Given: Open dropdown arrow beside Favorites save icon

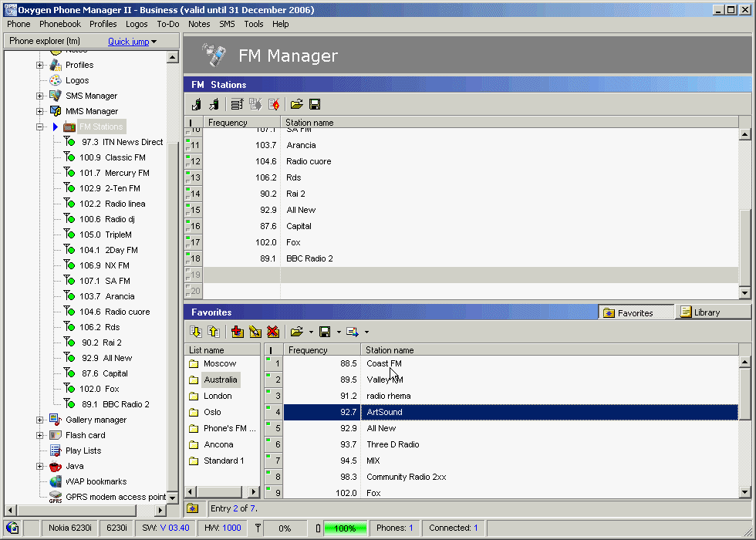Looking at the screenshot, I should 339,332.
